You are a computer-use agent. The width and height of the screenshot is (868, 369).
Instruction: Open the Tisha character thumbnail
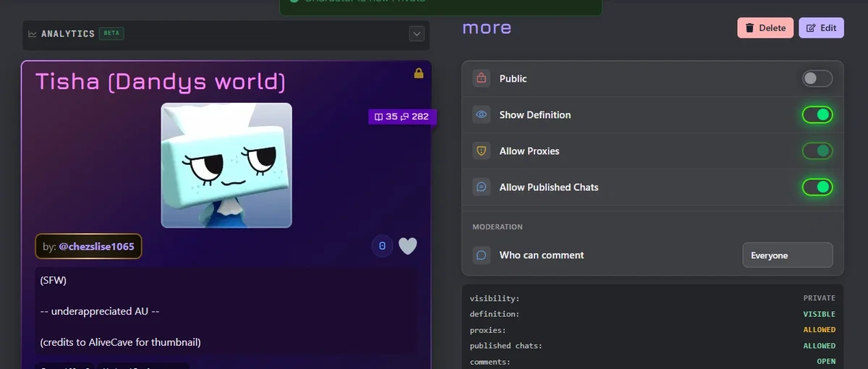pos(226,165)
